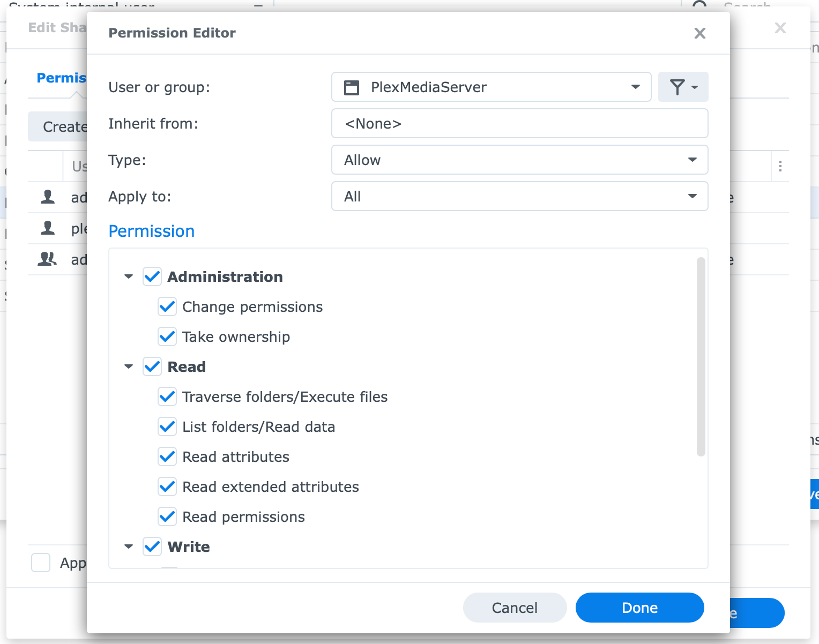The width and height of the screenshot is (819, 644).
Task: Click the group icon in the background list
Action: point(47,259)
